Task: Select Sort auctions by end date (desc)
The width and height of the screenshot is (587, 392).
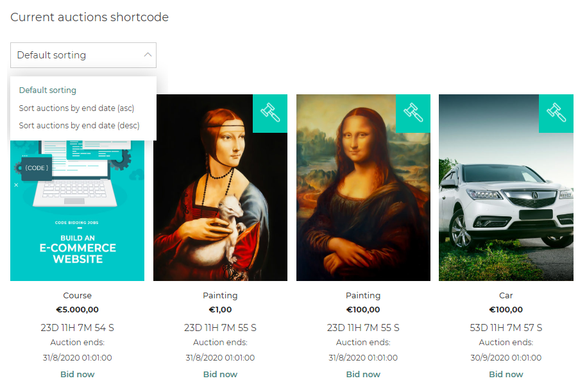Action: click(79, 125)
